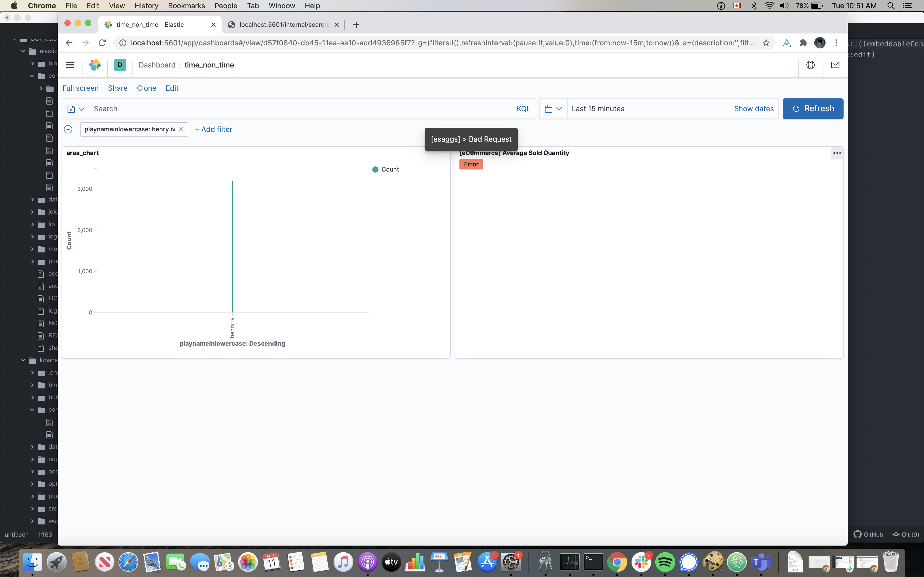Open the Kibana help menu
924x577 pixels.
[x=811, y=65]
